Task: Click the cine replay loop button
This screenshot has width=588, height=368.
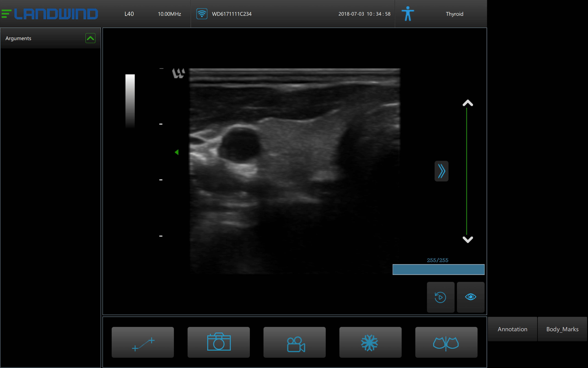Action: 441,297
